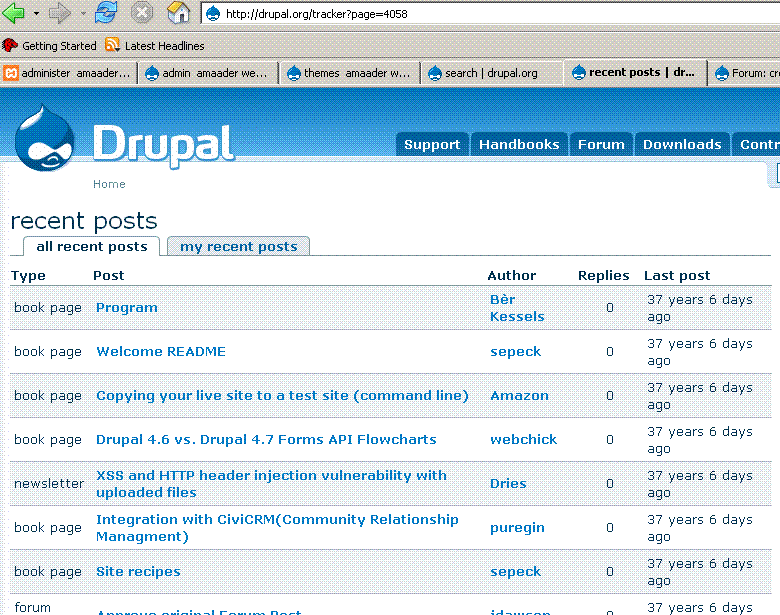This screenshot has width=780, height=615.
Task: Open the Forward history dropdown arrow
Action: [83, 13]
